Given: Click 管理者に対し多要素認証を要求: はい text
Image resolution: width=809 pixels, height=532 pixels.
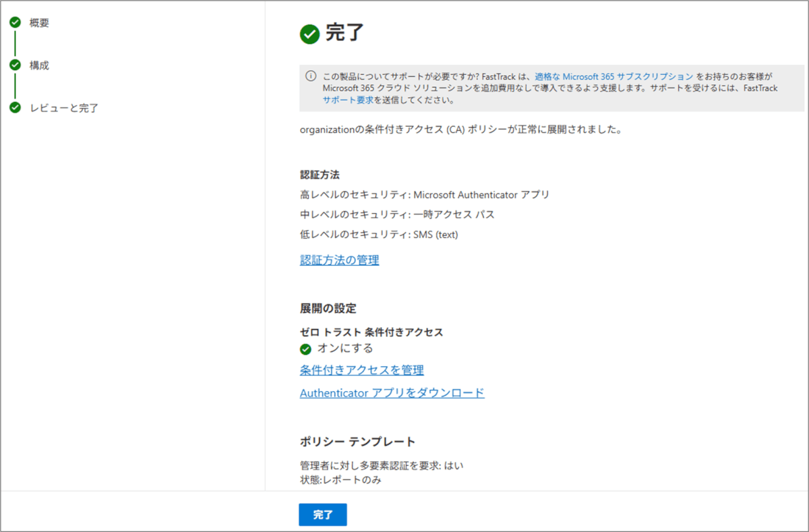Looking at the screenshot, I should [x=382, y=466].
